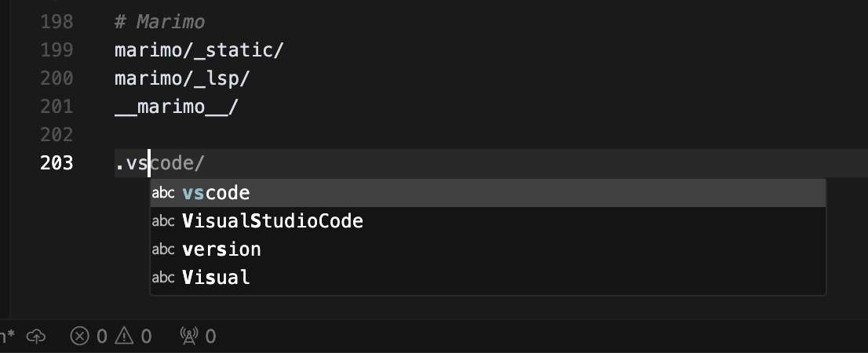The image size is (868, 353).
Task: Pick the version completion entry
Action: (x=487, y=249)
